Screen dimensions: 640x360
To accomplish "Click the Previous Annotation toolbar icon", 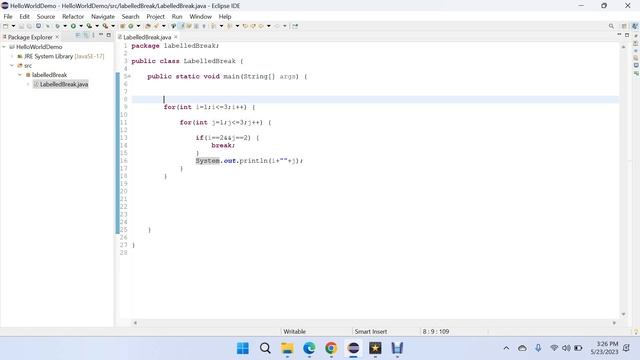I will tap(229, 26).
